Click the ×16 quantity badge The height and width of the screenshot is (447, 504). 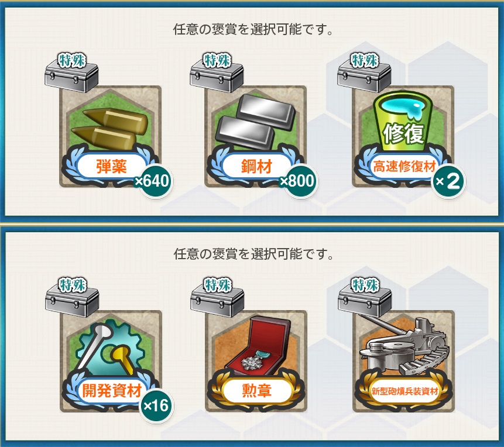click(156, 406)
